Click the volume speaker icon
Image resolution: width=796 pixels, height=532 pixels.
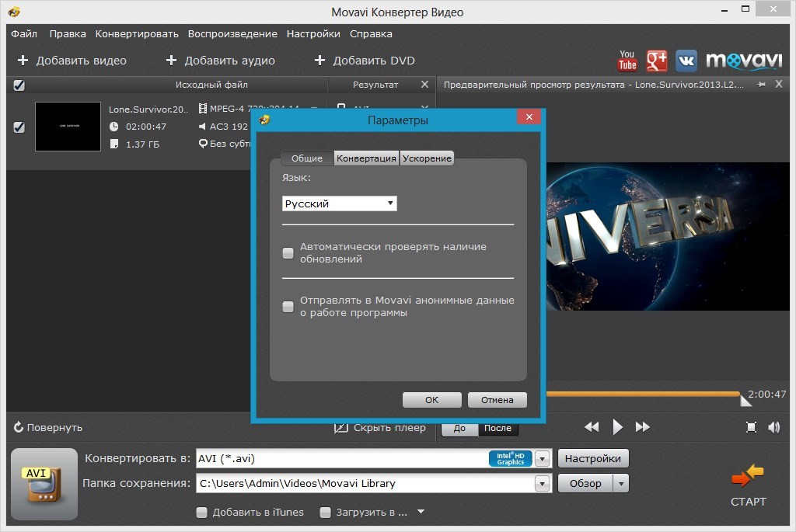(774, 427)
